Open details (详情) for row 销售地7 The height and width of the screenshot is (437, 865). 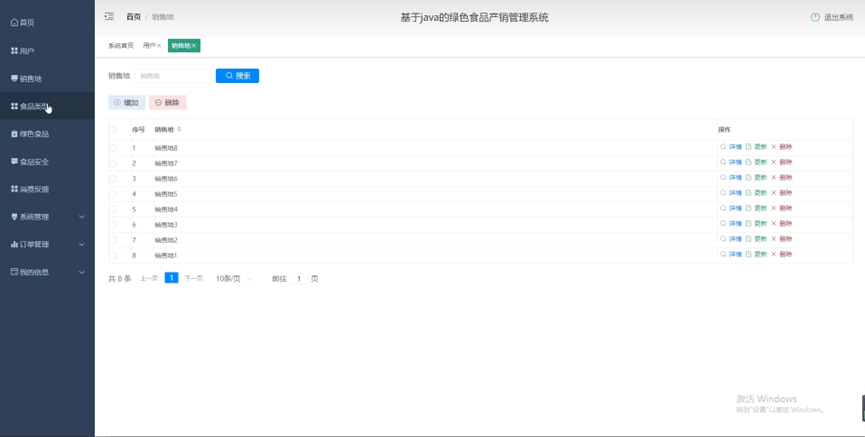[x=731, y=162]
